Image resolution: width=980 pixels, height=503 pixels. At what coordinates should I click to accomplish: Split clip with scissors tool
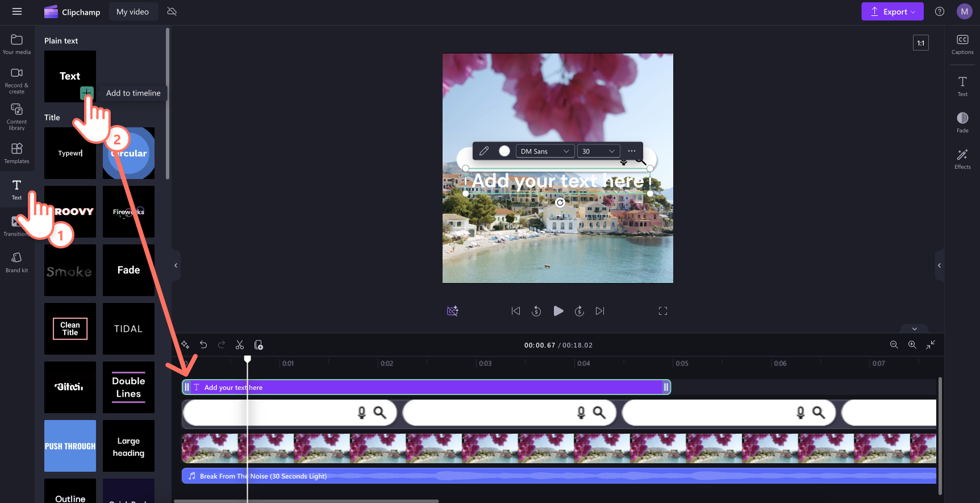click(x=240, y=344)
